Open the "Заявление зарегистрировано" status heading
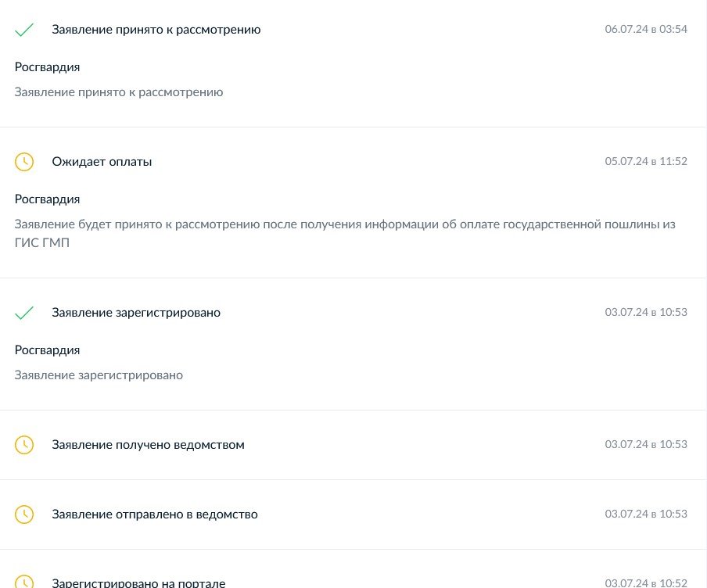Image resolution: width=707 pixels, height=588 pixels. pyautogui.click(x=136, y=313)
